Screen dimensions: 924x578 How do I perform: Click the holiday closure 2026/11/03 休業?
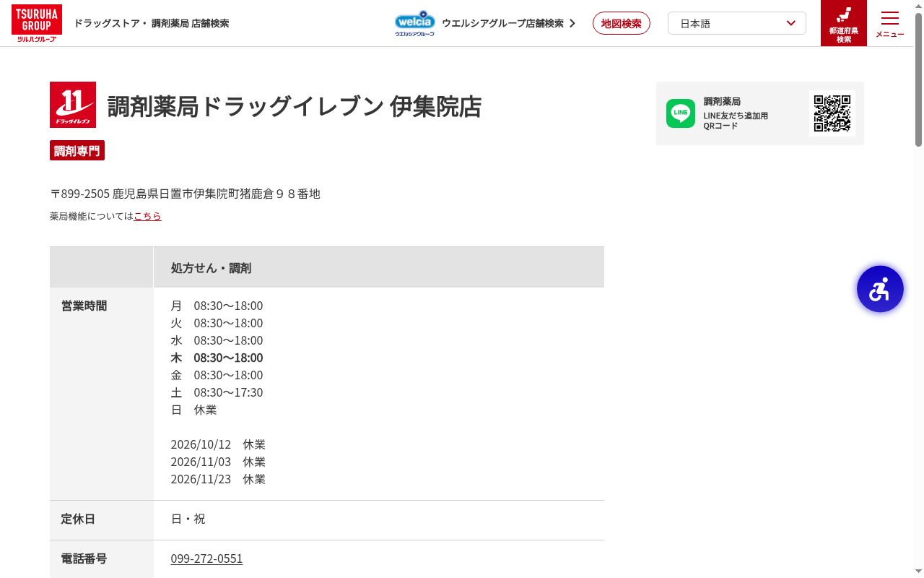pyautogui.click(x=218, y=462)
